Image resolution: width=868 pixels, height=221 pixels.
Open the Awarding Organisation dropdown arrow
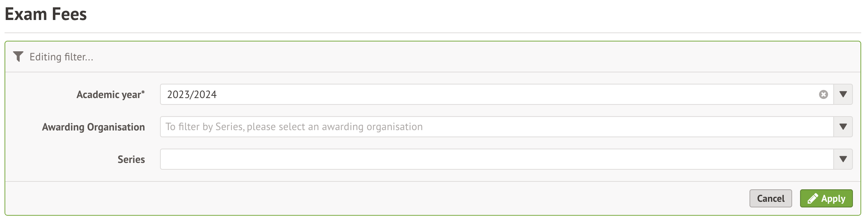pyautogui.click(x=843, y=127)
